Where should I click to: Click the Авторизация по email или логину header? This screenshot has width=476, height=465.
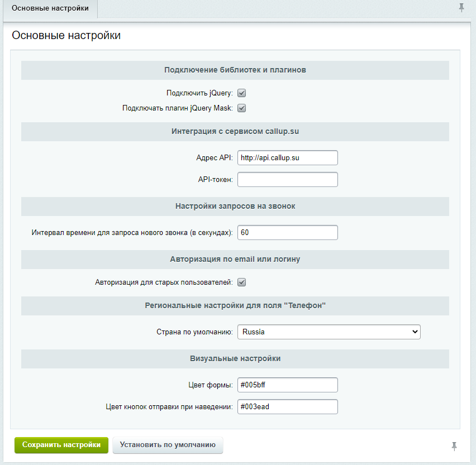pos(235,260)
